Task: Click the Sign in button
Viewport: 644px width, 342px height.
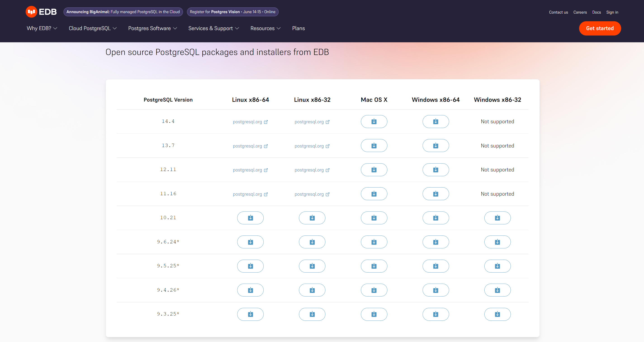Action: pos(612,12)
